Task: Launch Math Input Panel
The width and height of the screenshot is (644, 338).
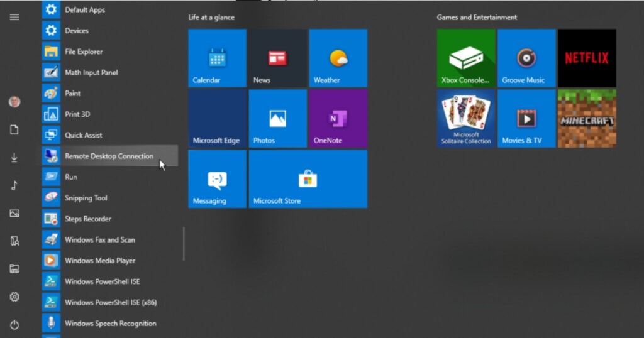Action: [x=109, y=72]
